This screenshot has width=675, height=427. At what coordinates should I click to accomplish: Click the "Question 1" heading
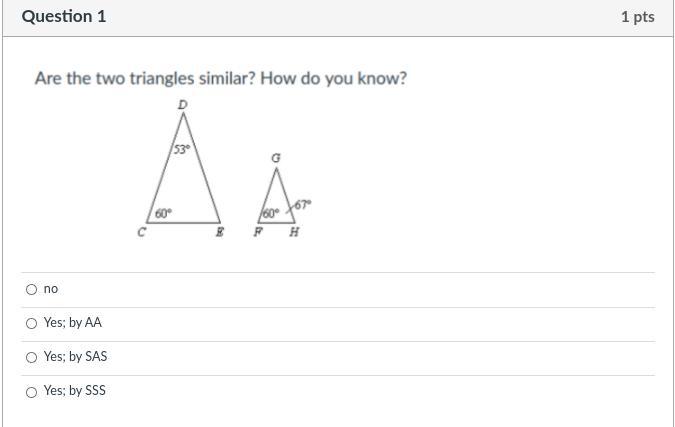(x=64, y=16)
